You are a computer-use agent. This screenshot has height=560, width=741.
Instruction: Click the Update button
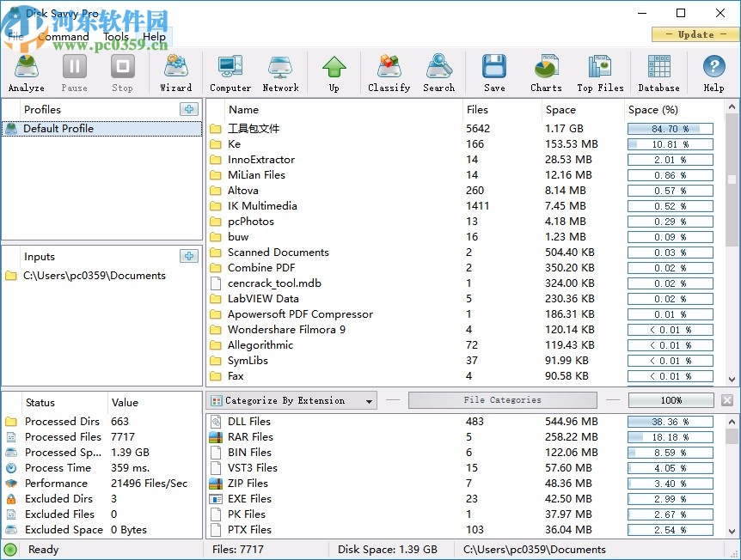(x=695, y=34)
